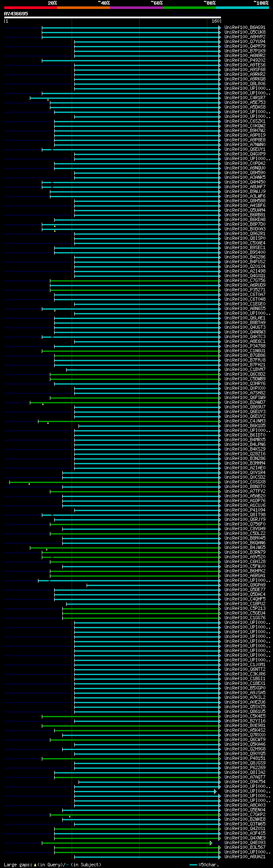Viewport: 273px width, 868px height.
Task: Click the white query sequence bar
Action: (112, 17)
